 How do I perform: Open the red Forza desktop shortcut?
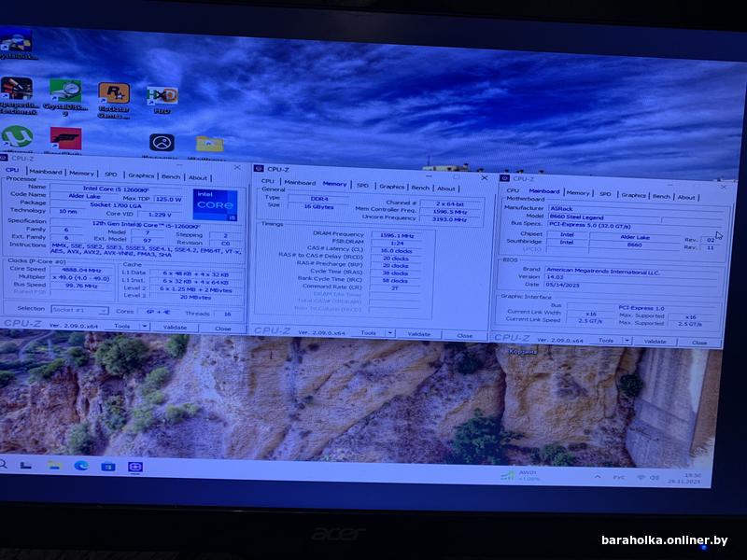[65, 139]
